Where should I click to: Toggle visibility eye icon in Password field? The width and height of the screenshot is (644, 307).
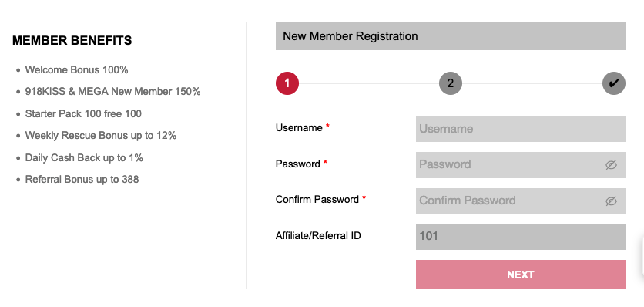(611, 165)
